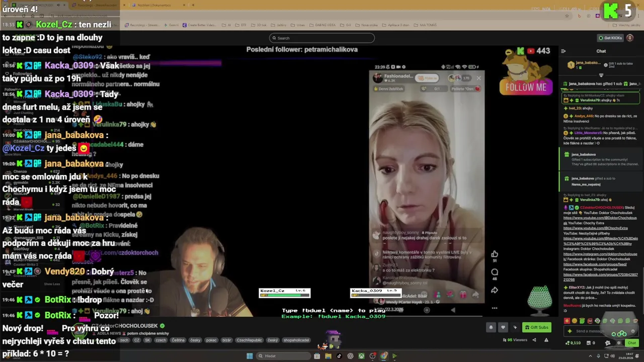Click username EliterXYZ in chat
Screen dimensions: 644x362
tap(577, 288)
